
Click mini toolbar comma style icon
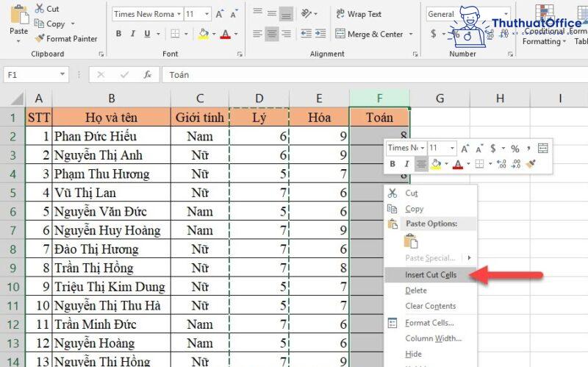(x=528, y=149)
